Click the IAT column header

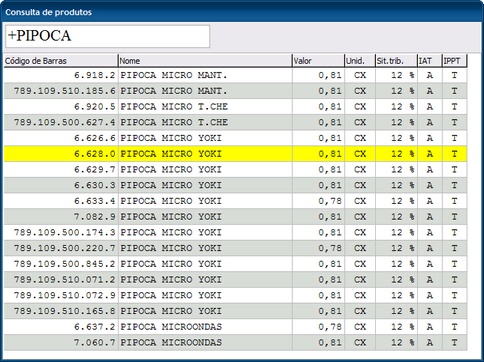pyautogui.click(x=430, y=61)
